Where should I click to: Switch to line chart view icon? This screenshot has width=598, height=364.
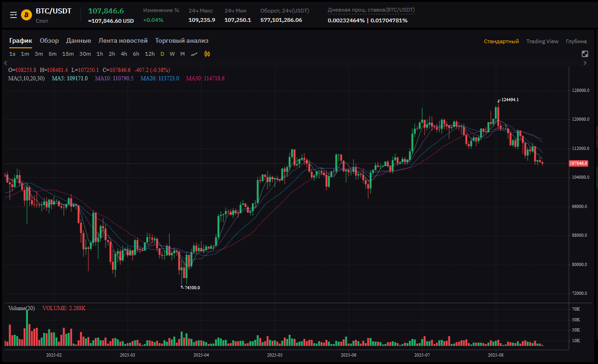[x=194, y=54]
